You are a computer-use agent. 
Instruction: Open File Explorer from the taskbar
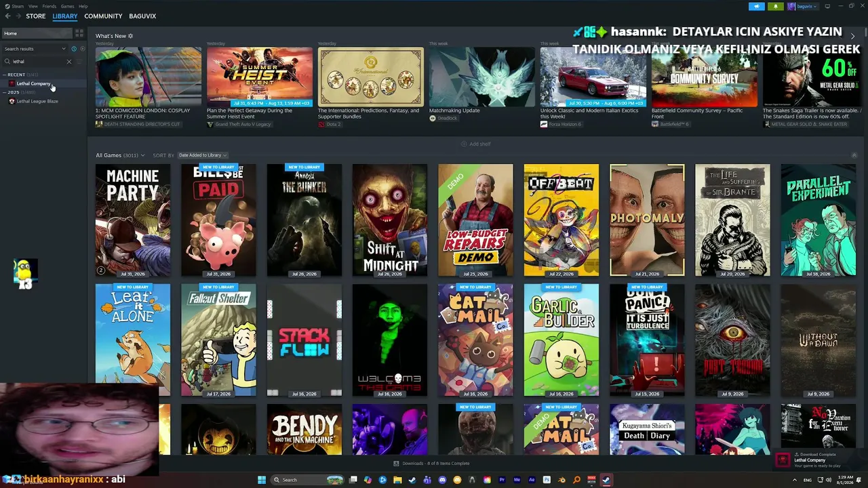397,480
